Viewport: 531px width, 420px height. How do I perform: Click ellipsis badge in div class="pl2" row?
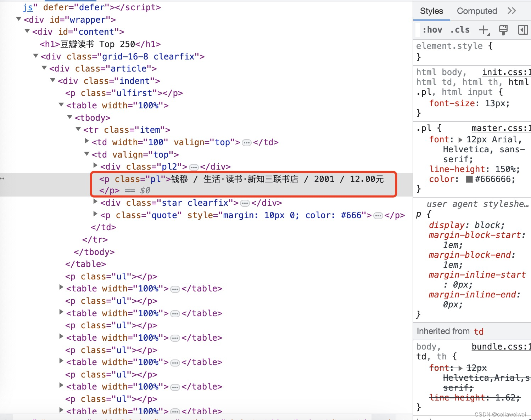click(x=194, y=167)
